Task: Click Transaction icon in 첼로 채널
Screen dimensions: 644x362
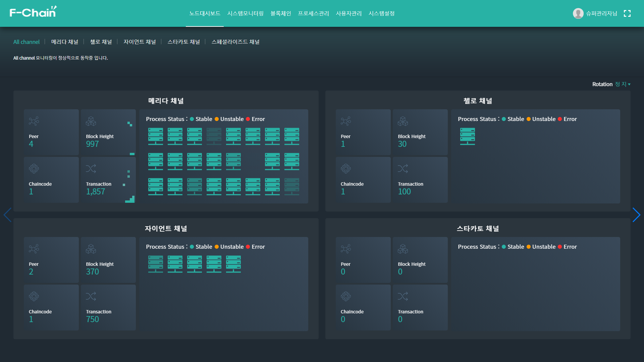Action: pos(403,169)
